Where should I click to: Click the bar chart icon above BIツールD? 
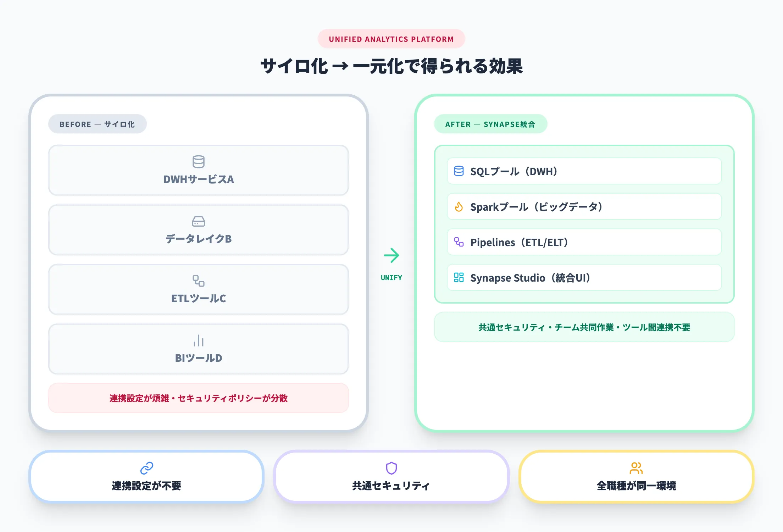(x=199, y=340)
